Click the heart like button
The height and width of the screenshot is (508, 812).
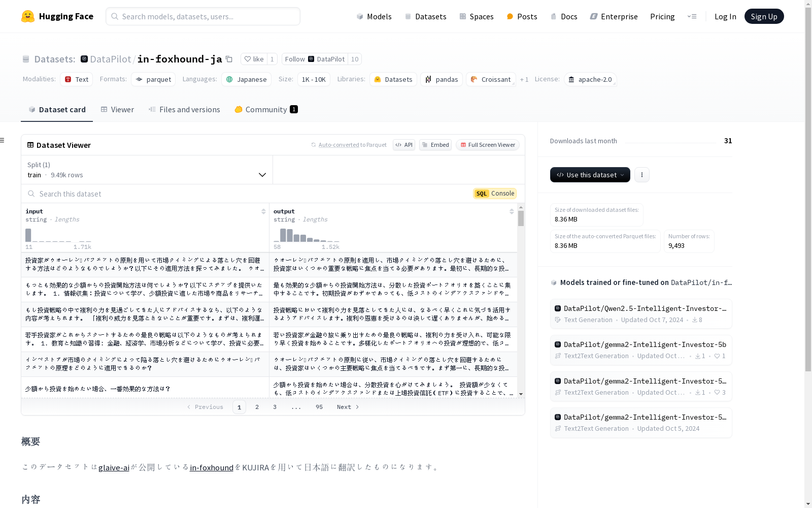(254, 59)
